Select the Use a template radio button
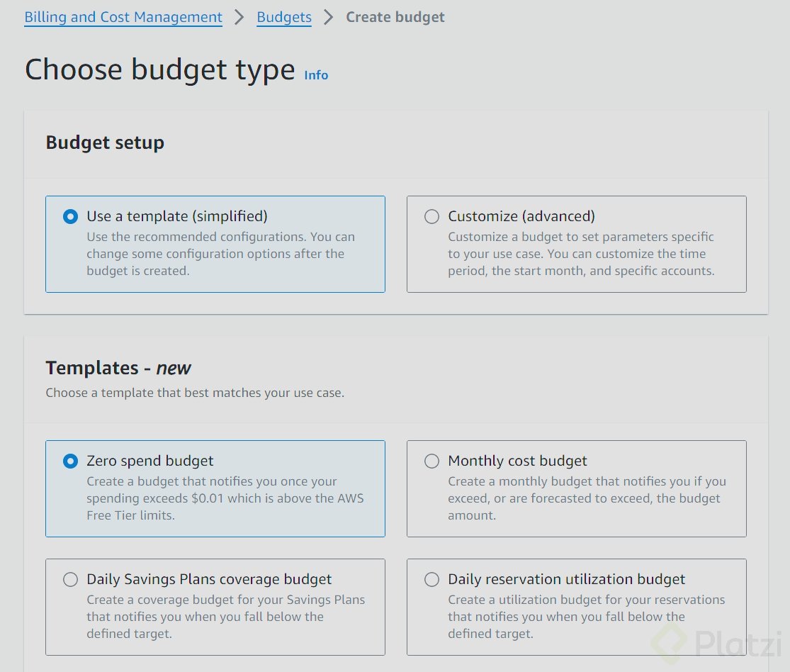The width and height of the screenshot is (790, 672). pyautogui.click(x=70, y=217)
